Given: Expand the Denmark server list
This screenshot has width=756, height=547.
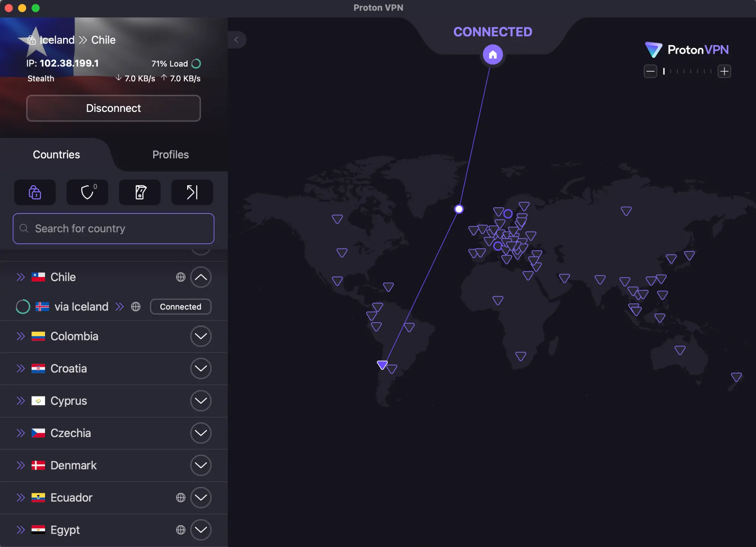Looking at the screenshot, I should click(x=201, y=465).
